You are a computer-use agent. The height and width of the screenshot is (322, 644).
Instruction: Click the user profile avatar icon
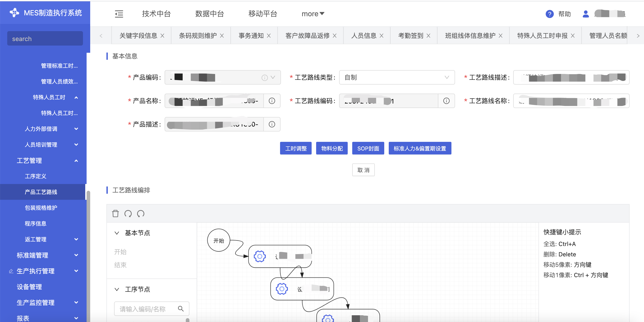click(x=586, y=14)
